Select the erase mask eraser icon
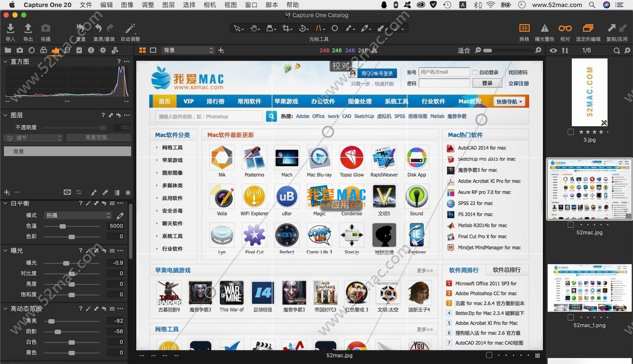The image size is (633, 364). 105,192
